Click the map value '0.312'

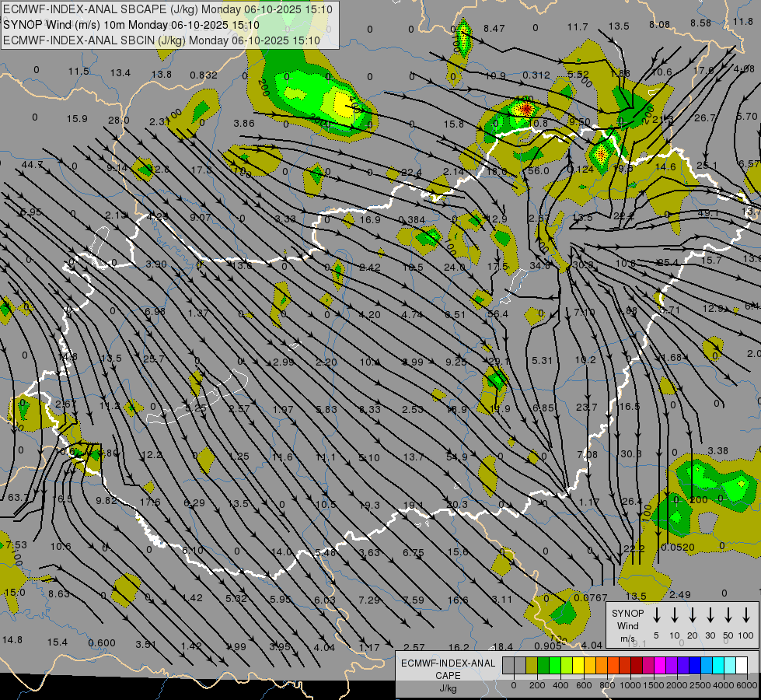click(536, 75)
